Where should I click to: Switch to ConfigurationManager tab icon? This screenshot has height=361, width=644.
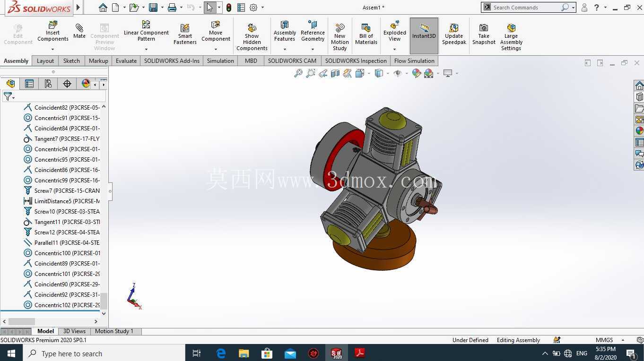click(x=48, y=84)
